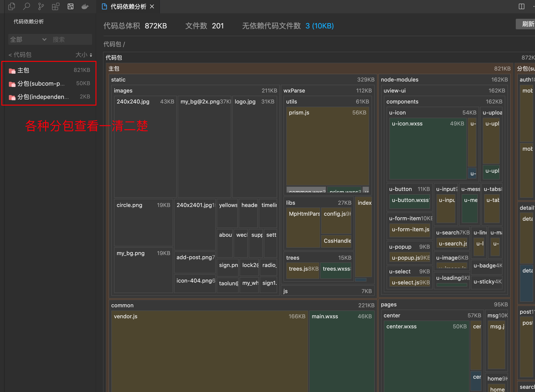Open the Extensions blocks icon
The image size is (535, 392).
point(56,6)
